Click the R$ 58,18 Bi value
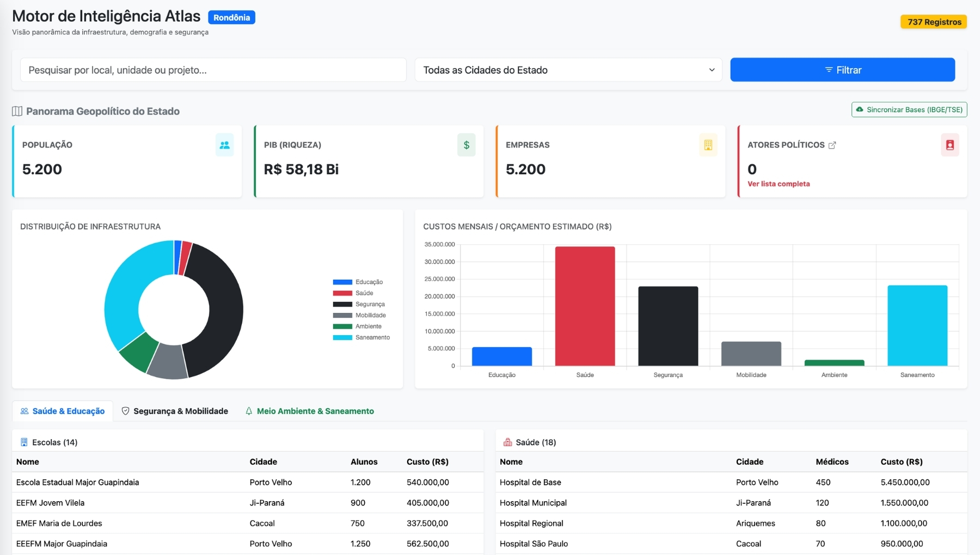The width and height of the screenshot is (980, 555). tap(301, 169)
